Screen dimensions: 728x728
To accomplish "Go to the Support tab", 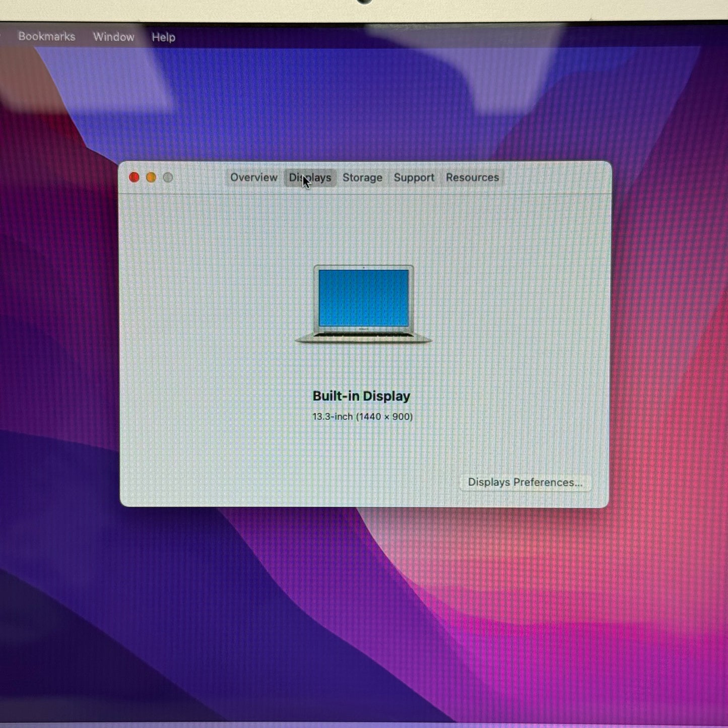I will (x=414, y=178).
